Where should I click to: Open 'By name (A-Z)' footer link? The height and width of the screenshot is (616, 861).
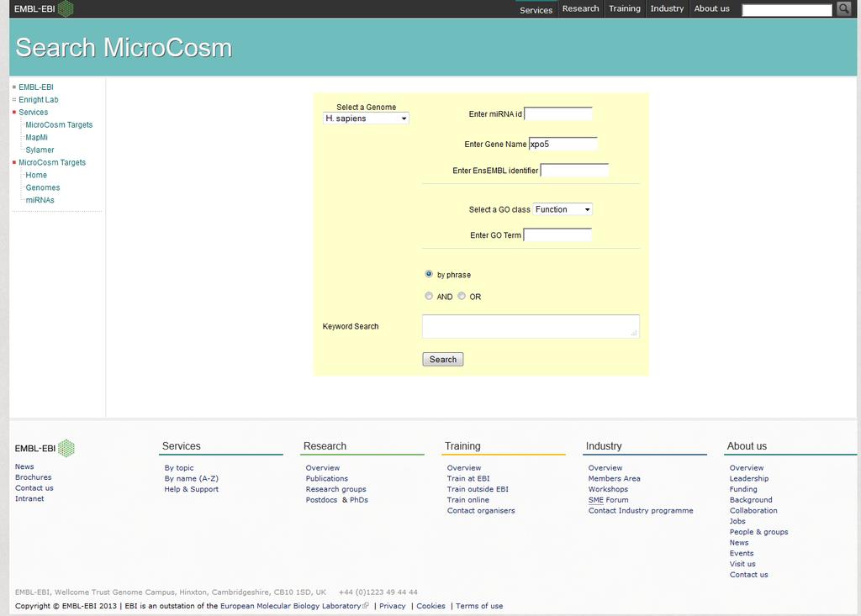[x=191, y=478]
